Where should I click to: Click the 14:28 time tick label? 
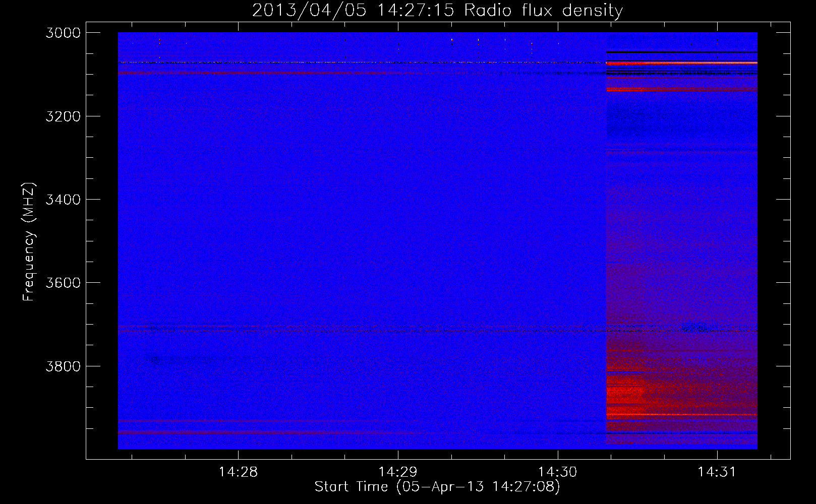[x=238, y=472]
